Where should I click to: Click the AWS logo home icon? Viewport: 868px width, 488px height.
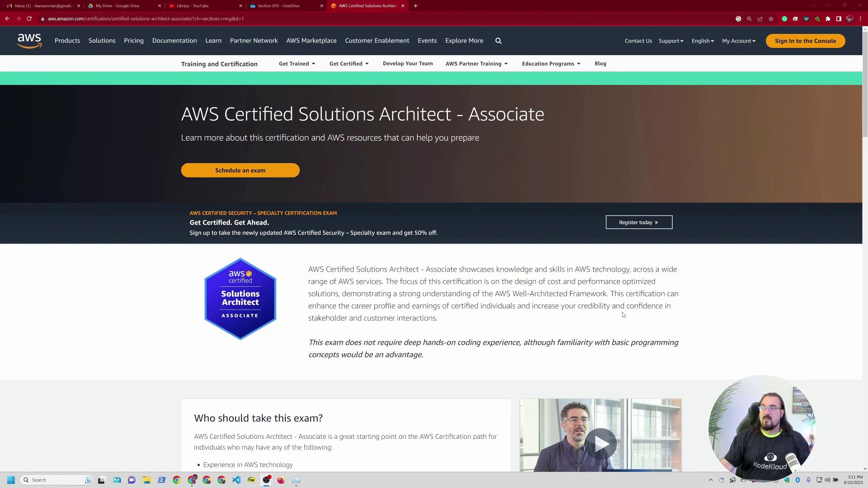29,41
